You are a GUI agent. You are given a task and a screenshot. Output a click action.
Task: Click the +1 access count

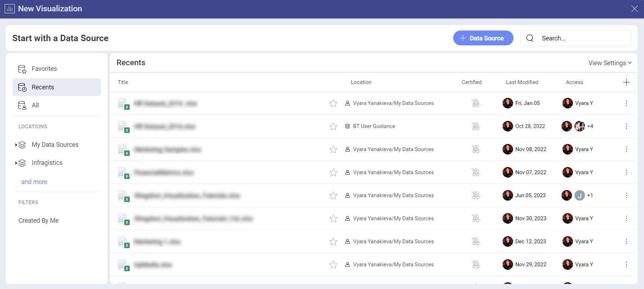590,195
